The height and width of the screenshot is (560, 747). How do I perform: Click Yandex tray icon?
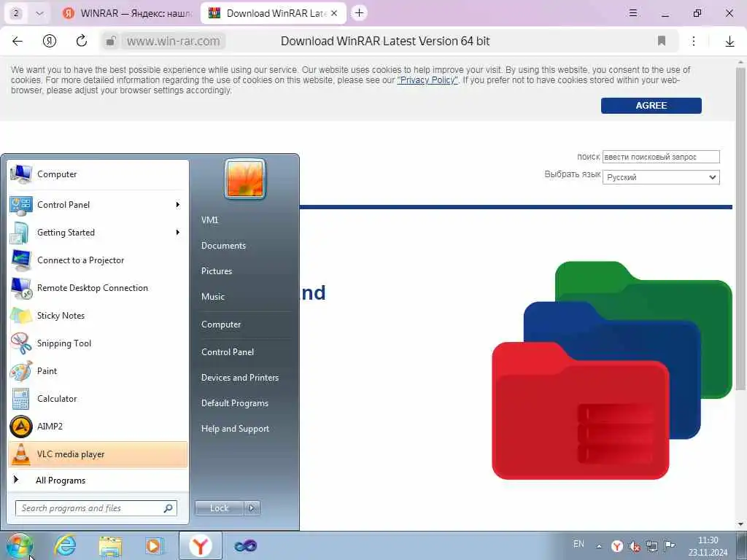[617, 546]
